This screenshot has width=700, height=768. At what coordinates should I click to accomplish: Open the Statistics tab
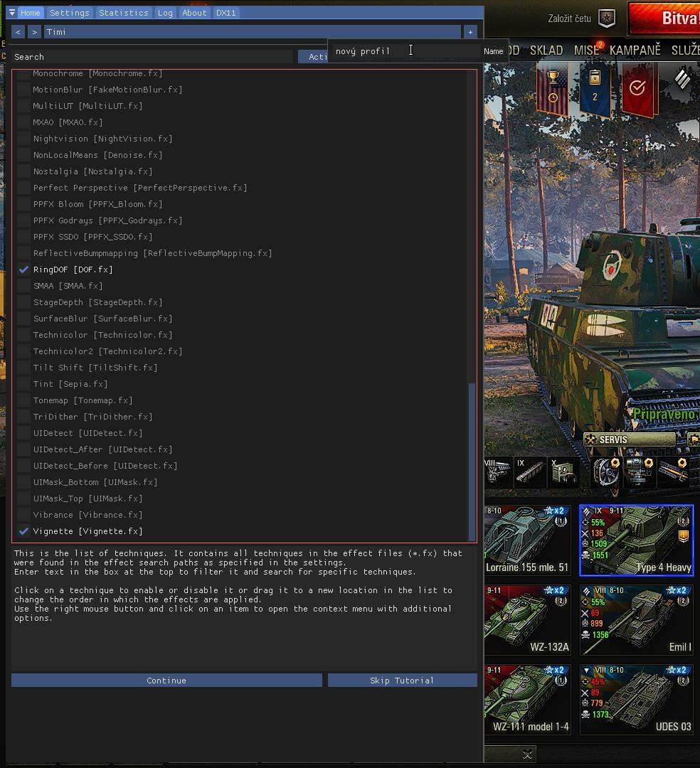coord(124,13)
